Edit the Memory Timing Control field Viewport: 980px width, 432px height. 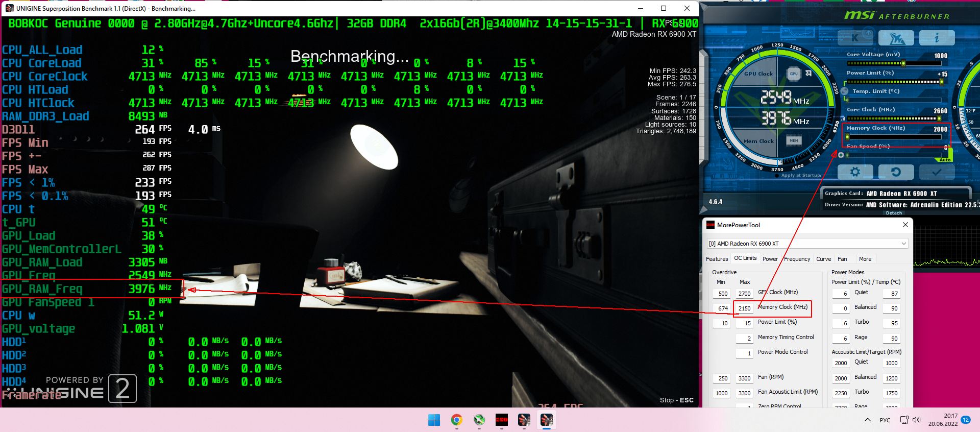(x=744, y=339)
